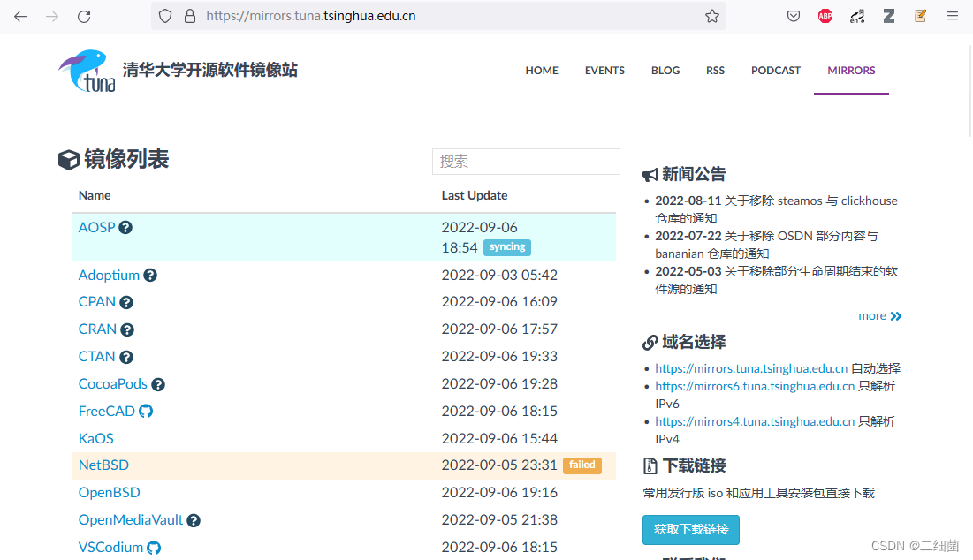Viewport: 973px width, 560px height.
Task: Open the mirrors6 IPv6 domain link
Action: 755,386
